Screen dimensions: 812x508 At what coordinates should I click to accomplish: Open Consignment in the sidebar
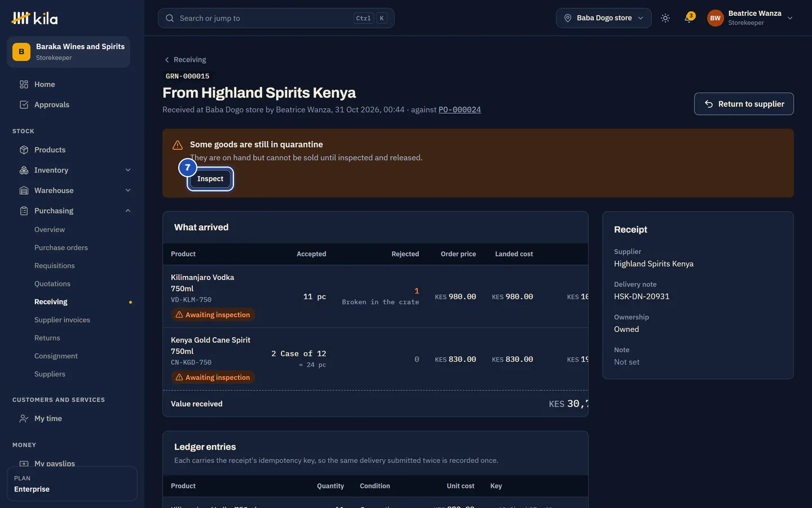tap(56, 356)
